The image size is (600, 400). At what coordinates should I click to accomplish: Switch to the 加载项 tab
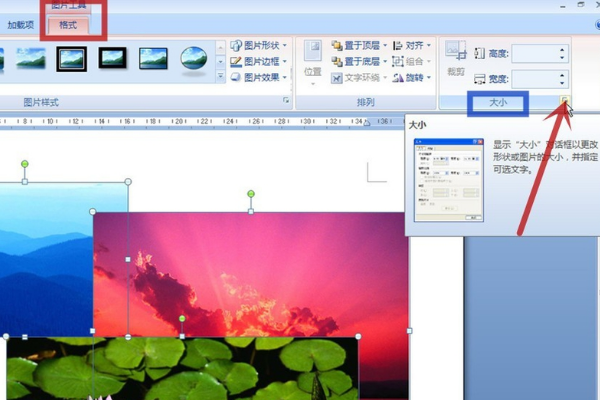point(21,25)
